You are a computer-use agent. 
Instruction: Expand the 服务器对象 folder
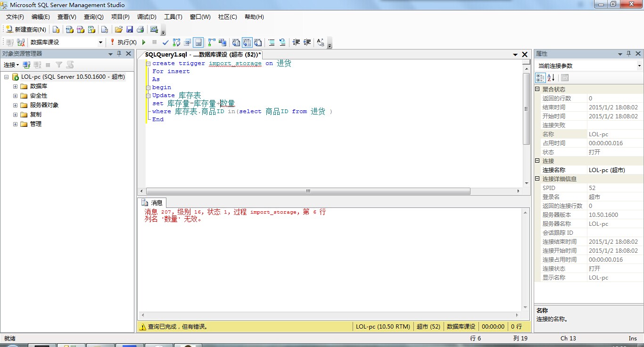pyautogui.click(x=15, y=105)
